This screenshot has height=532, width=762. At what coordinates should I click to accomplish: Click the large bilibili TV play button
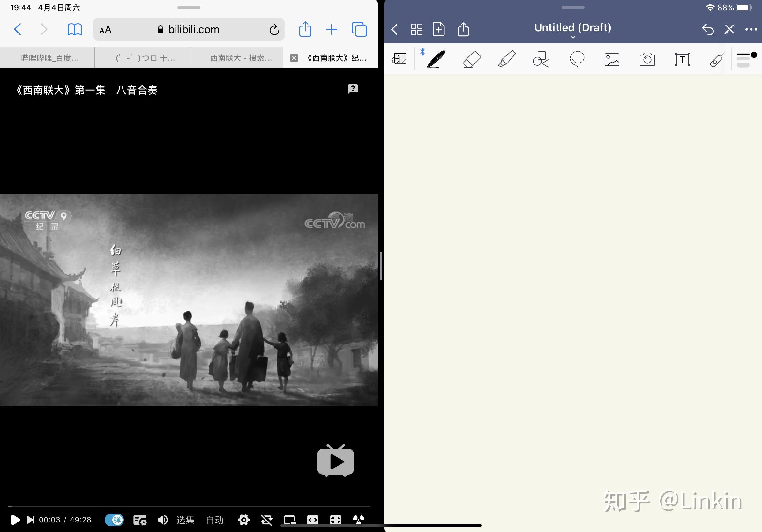(336, 460)
